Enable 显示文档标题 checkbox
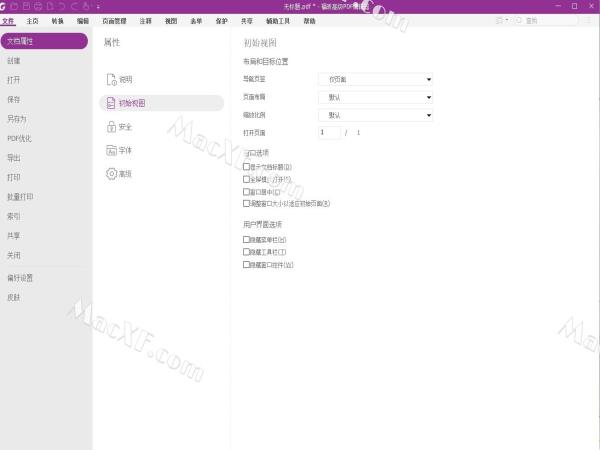600x450 pixels. [x=247, y=166]
